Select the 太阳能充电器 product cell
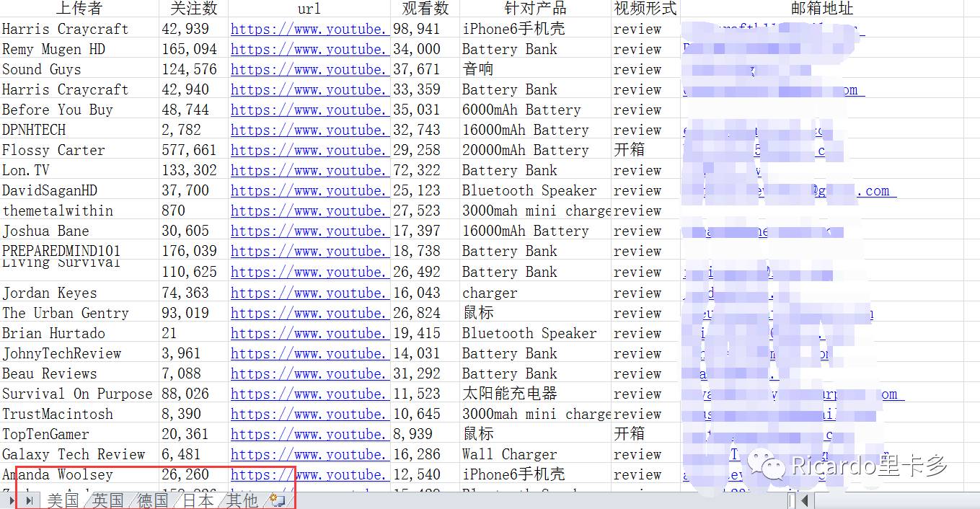The image size is (980, 509). (x=535, y=394)
